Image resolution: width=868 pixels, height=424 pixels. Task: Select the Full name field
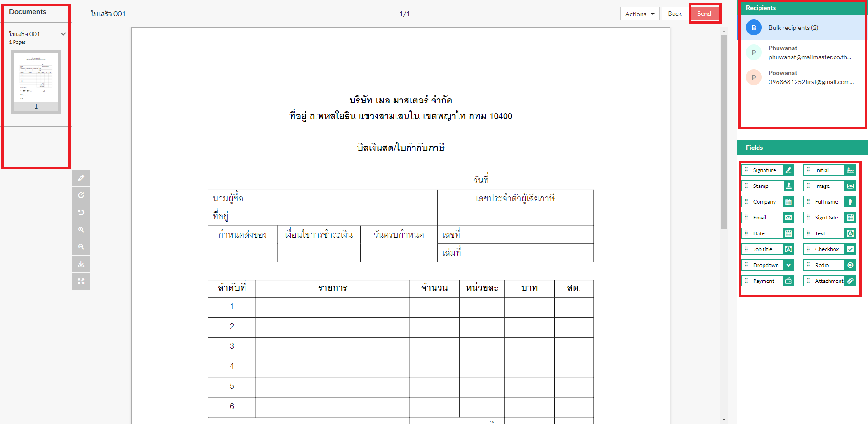(x=830, y=202)
